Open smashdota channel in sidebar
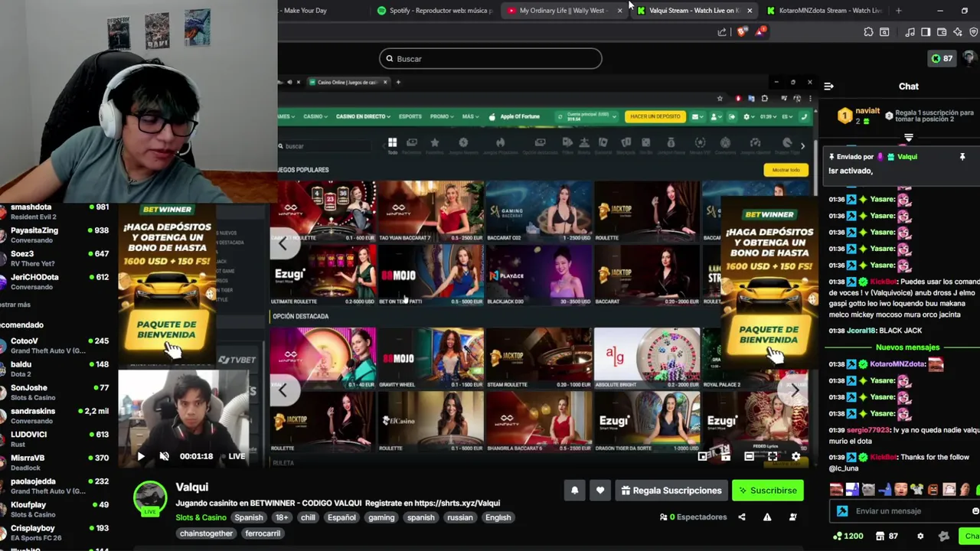Viewport: 980px width, 551px height. 55,212
